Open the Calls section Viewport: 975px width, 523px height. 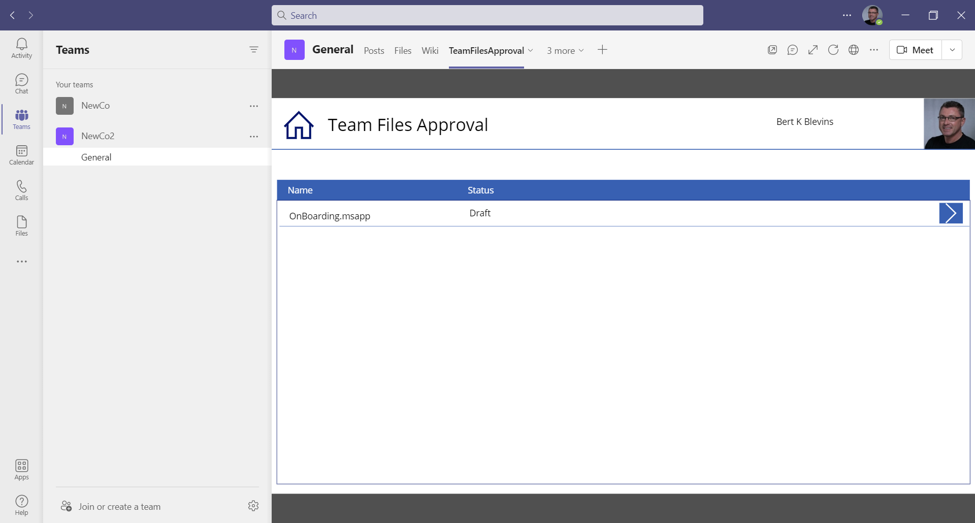point(21,190)
